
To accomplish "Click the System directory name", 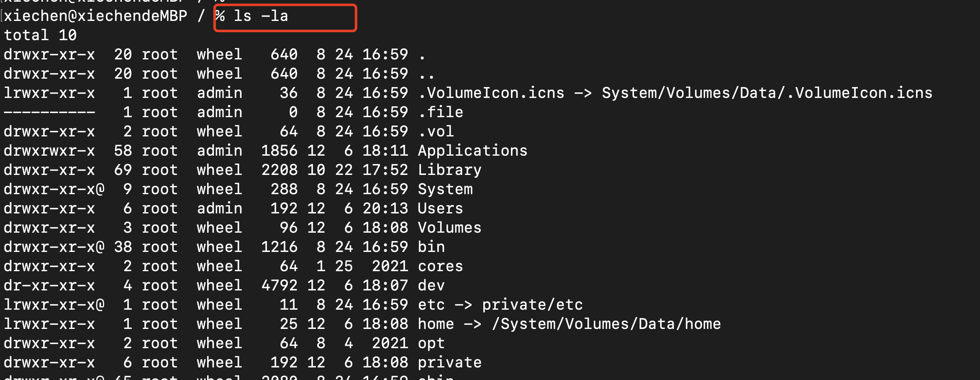I will tap(445, 189).
